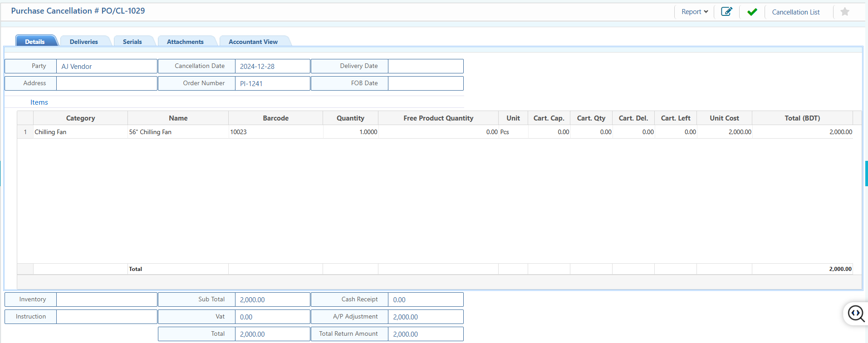Click the empty Instruction field

107,317
